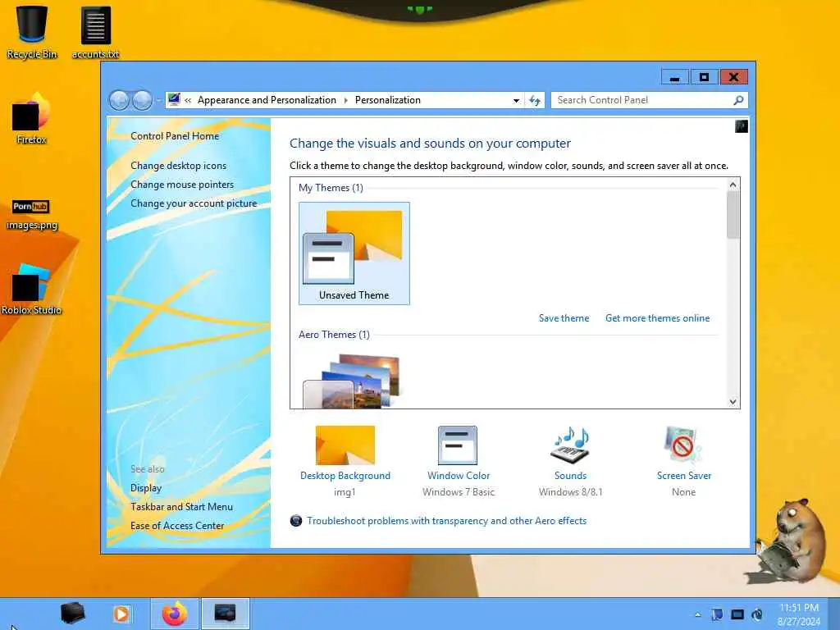Click the search magnifier icon

tap(738, 100)
